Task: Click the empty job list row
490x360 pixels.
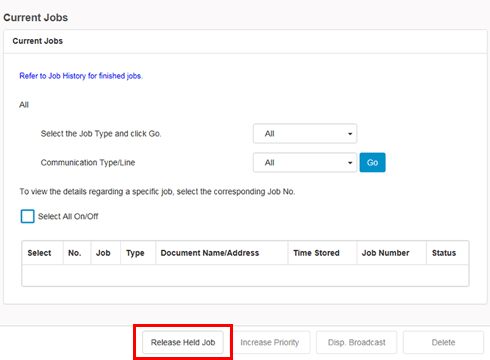Action: pos(245,275)
